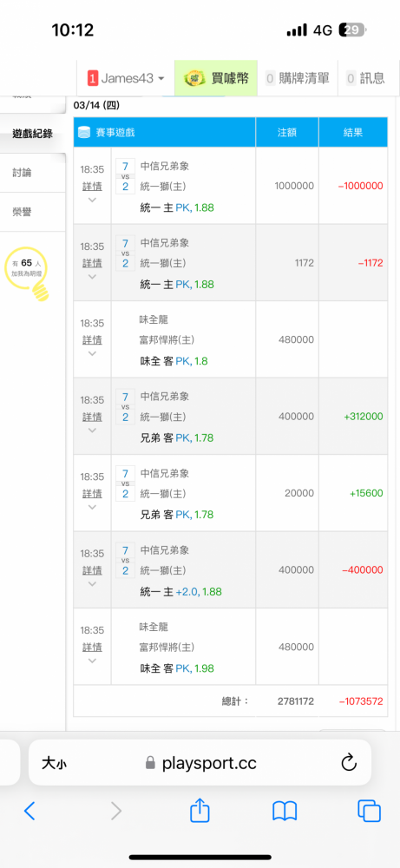Open the Safari share sheet icon

coord(200,811)
